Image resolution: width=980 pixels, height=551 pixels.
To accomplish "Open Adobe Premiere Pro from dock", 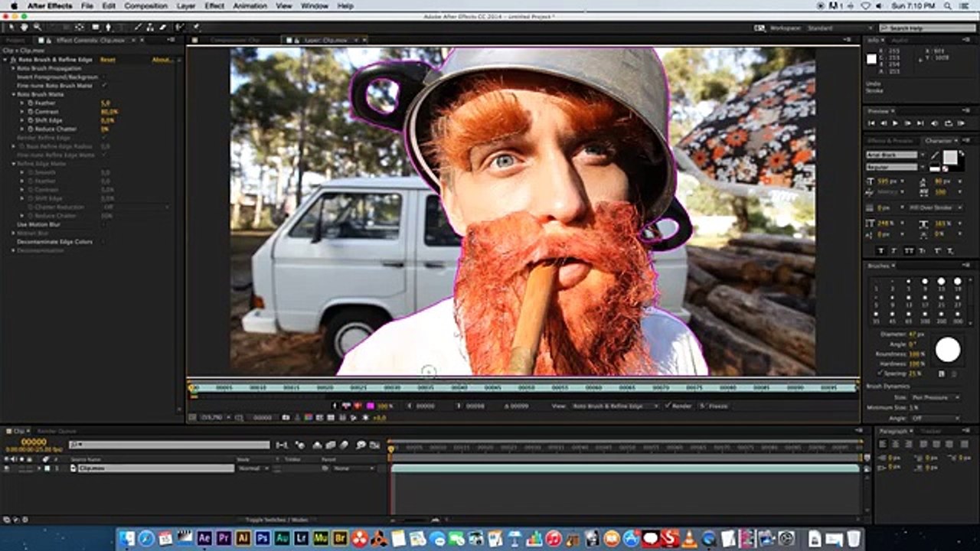I will click(x=224, y=538).
